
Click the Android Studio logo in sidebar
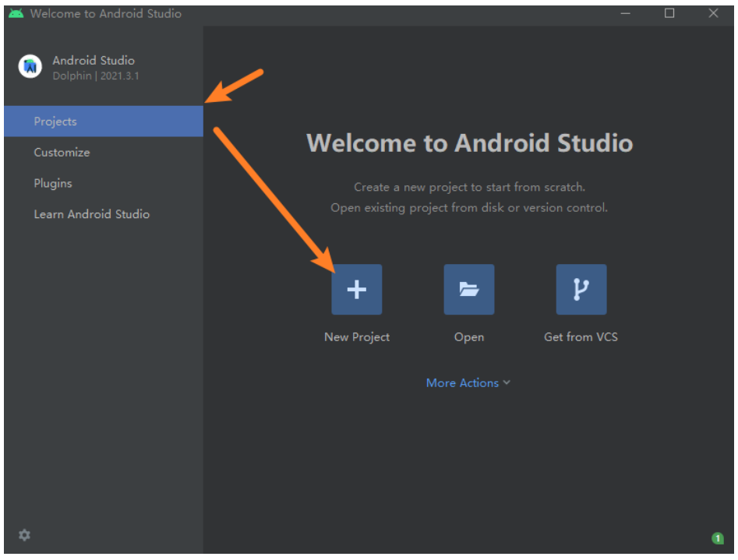click(30, 67)
